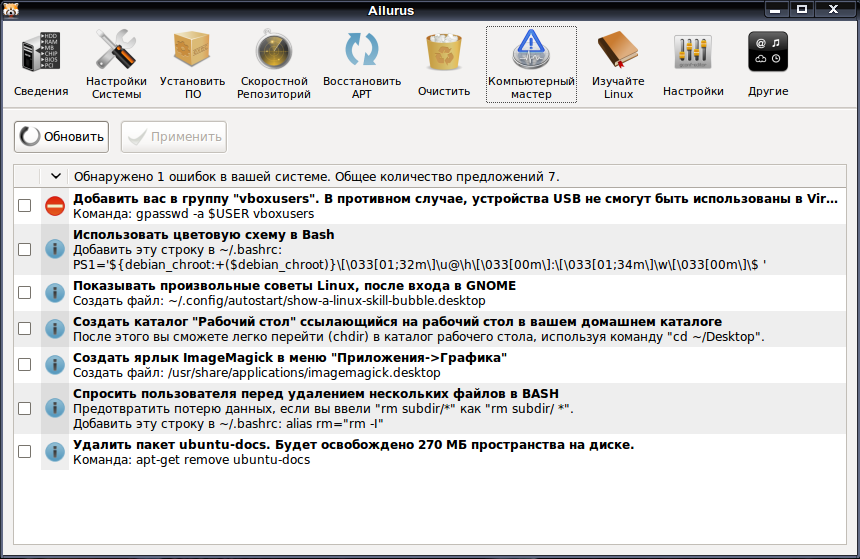Image resolution: width=860 pixels, height=559 pixels.
Task: Close the Ailurus window
Action: click(834, 9)
